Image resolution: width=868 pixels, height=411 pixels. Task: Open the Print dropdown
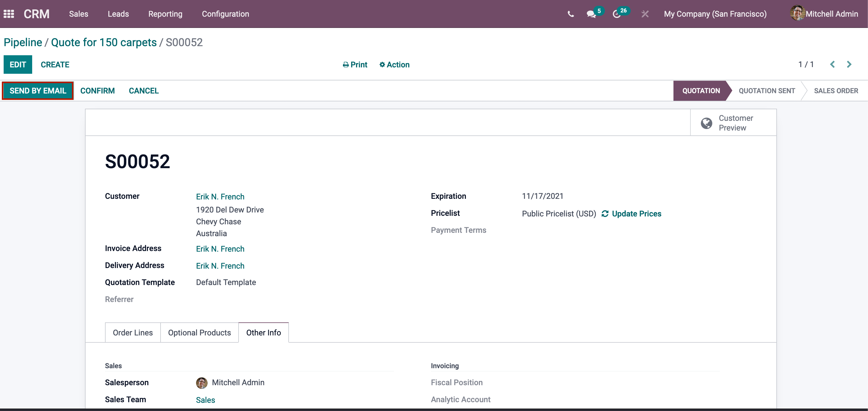pos(355,65)
